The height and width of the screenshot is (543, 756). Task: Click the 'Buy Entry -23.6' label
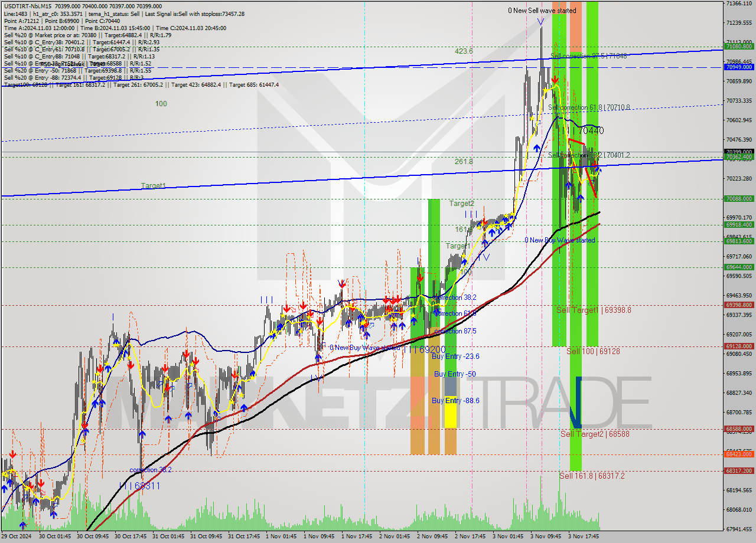coord(455,356)
